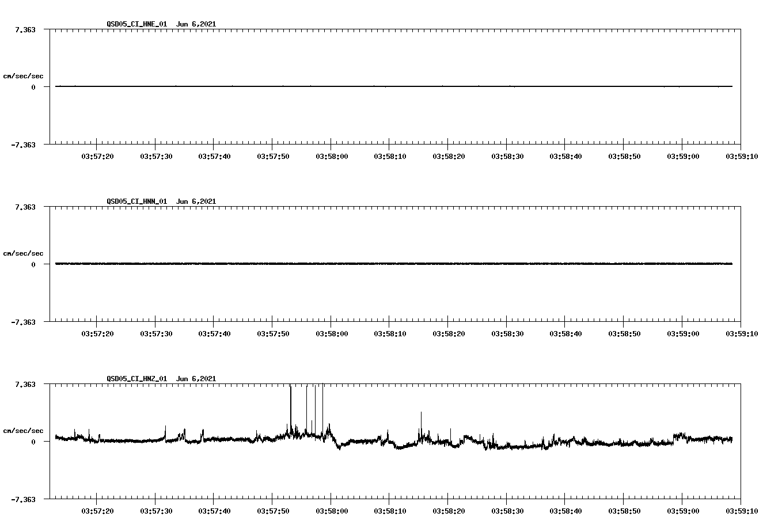The image size is (782, 532).
Task: Click 03:58:00 time label under HNE plot
Action: click(x=331, y=157)
